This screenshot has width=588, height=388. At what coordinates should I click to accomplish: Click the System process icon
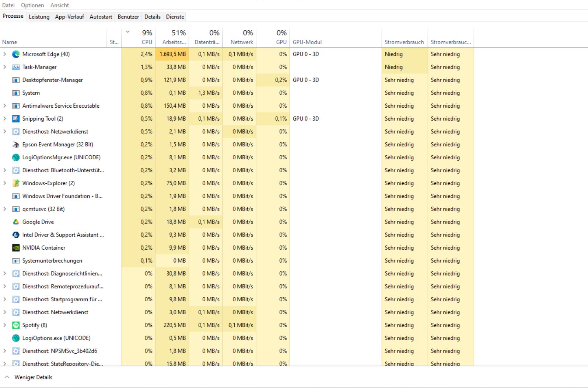(x=16, y=93)
